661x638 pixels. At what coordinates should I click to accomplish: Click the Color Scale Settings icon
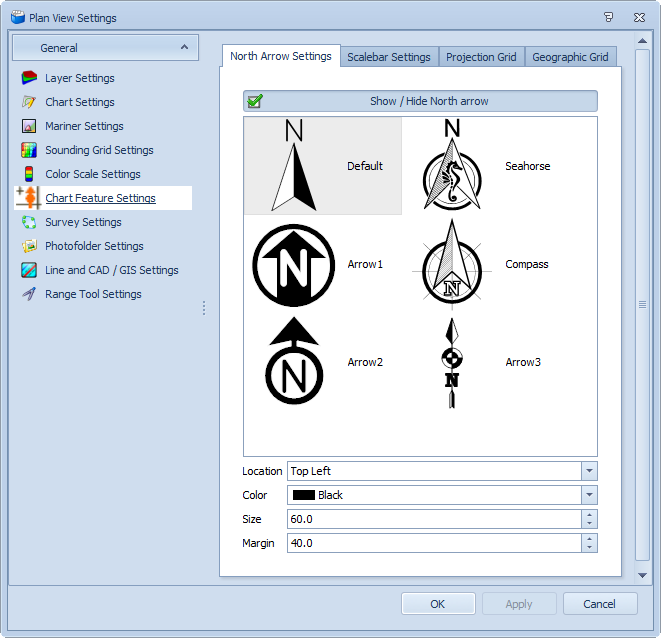tap(29, 174)
